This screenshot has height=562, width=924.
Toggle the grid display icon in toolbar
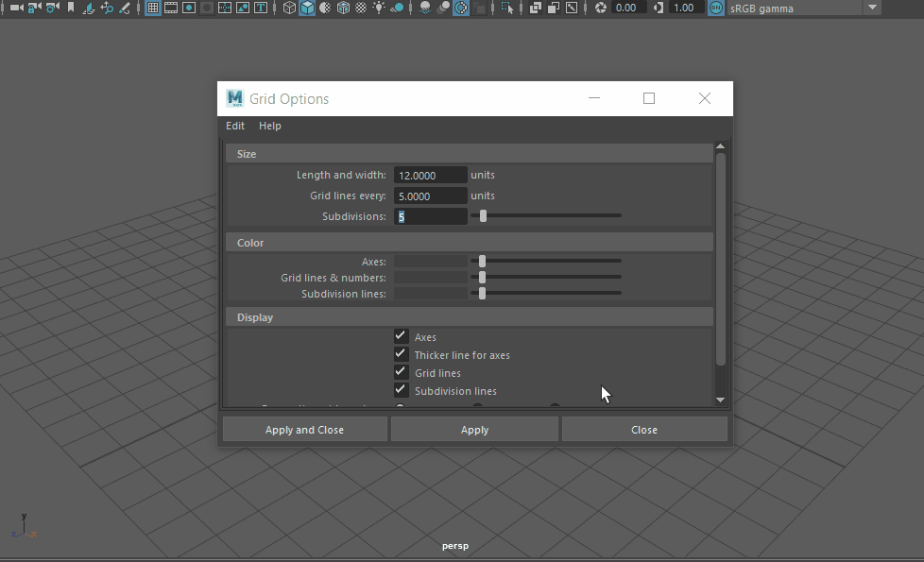coord(153,8)
